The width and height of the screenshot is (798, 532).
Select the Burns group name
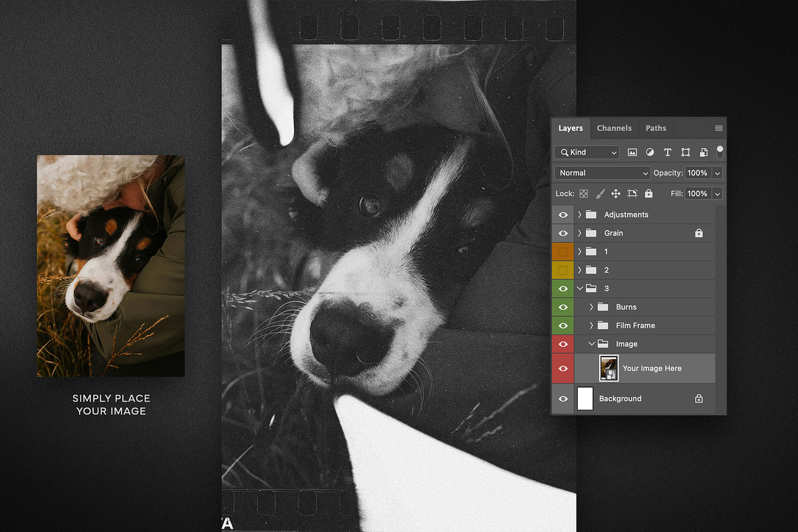(626, 307)
